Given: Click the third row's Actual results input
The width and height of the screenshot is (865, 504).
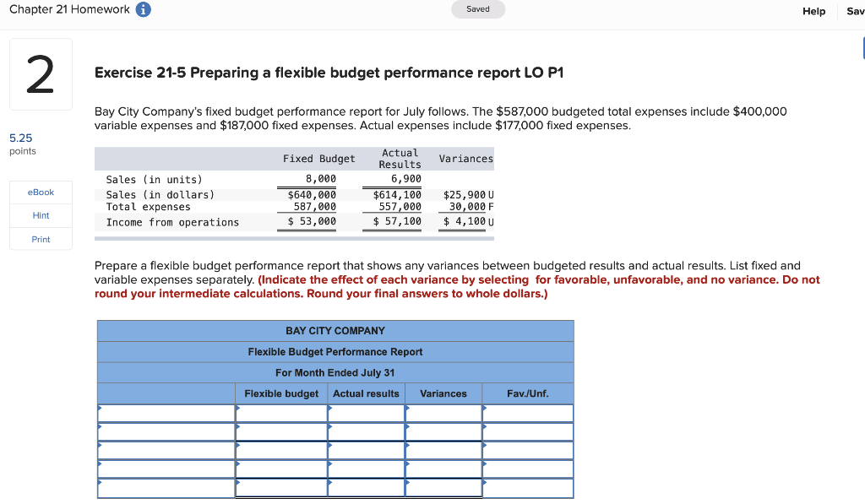Looking at the screenshot, I should (367, 451).
